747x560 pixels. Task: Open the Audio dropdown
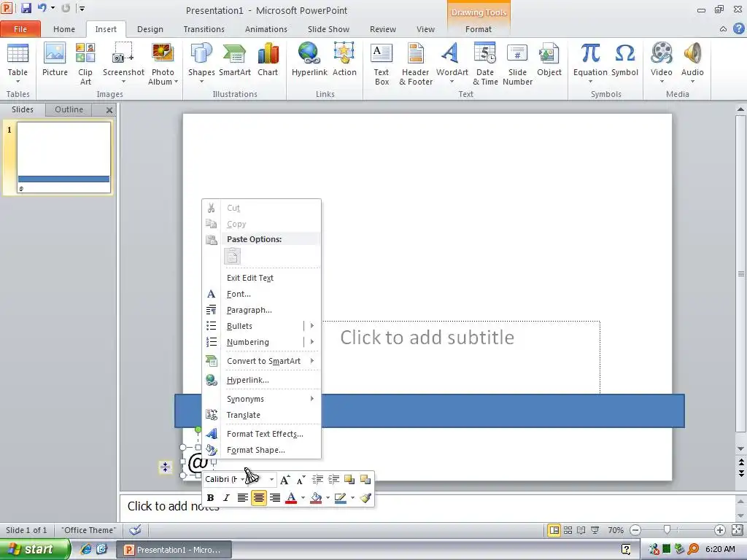[x=692, y=82]
